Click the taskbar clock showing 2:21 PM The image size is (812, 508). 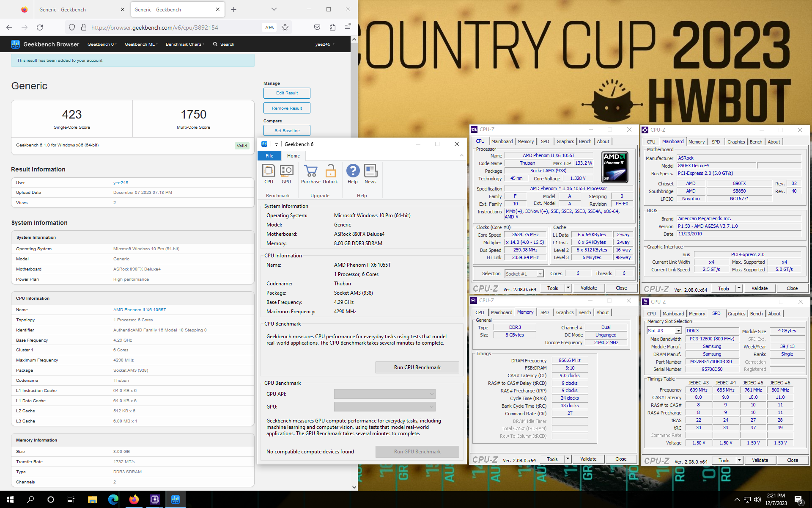click(x=776, y=500)
